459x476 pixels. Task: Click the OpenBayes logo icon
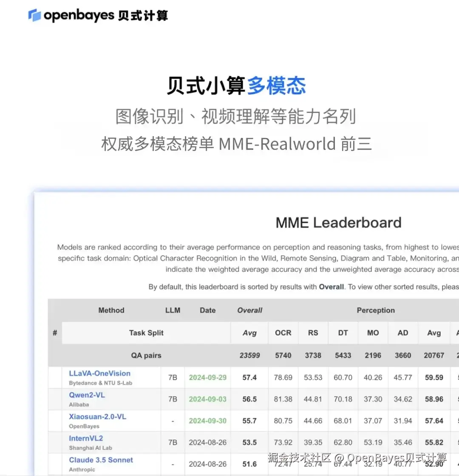pos(34,15)
